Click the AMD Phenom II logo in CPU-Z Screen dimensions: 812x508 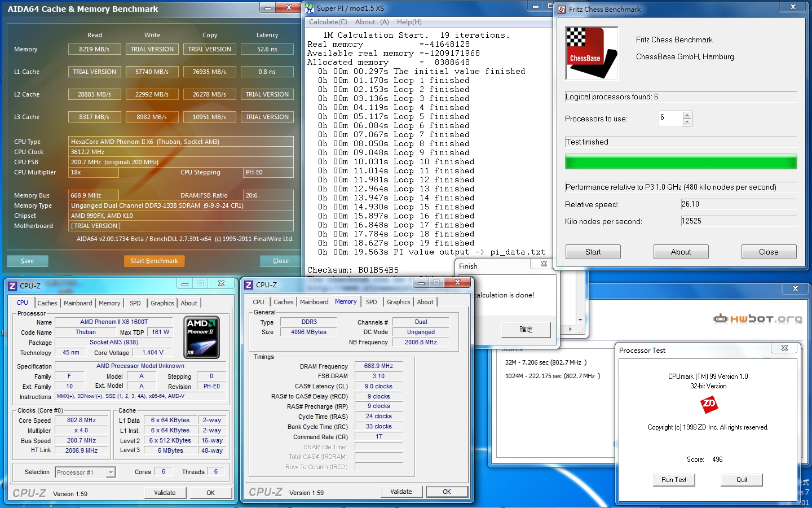click(202, 337)
